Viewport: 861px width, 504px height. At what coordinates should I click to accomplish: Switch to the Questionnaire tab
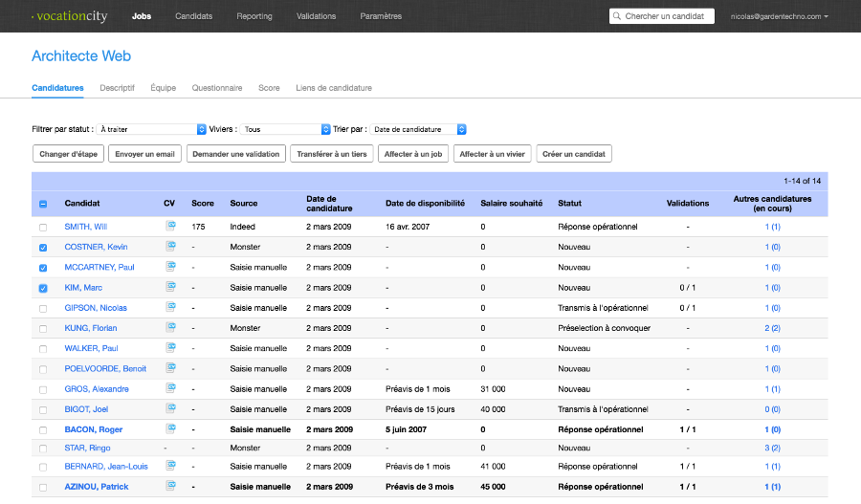[216, 88]
